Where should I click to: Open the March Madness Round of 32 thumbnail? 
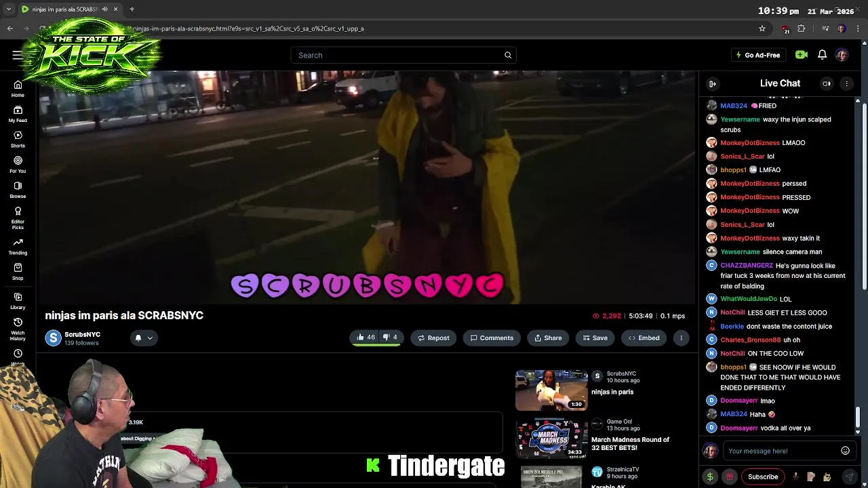(x=551, y=439)
